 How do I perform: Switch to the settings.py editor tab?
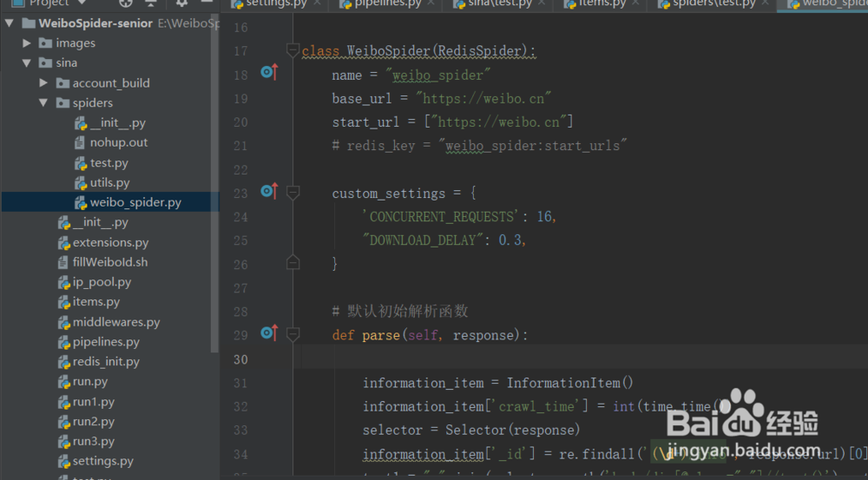277,3
